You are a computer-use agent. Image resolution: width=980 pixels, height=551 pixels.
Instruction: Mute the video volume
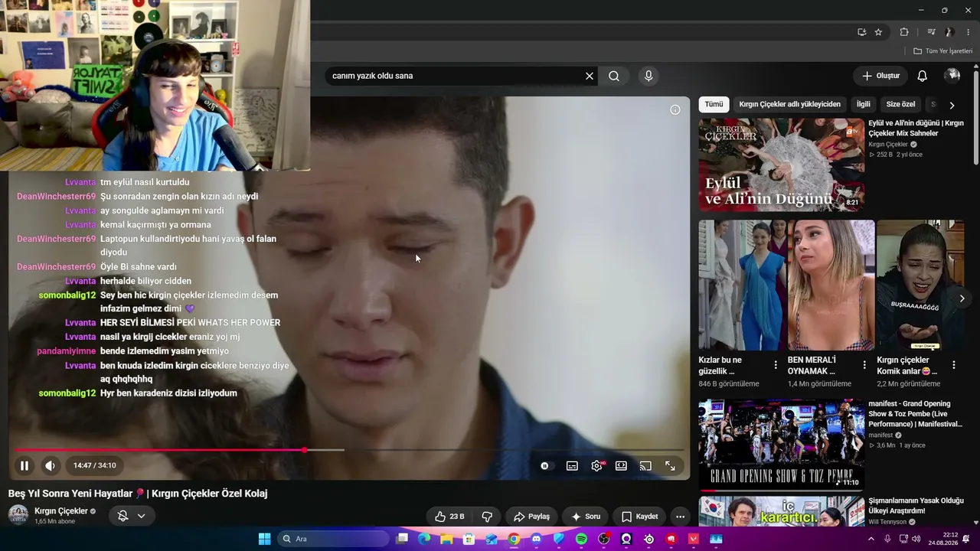[50, 465]
